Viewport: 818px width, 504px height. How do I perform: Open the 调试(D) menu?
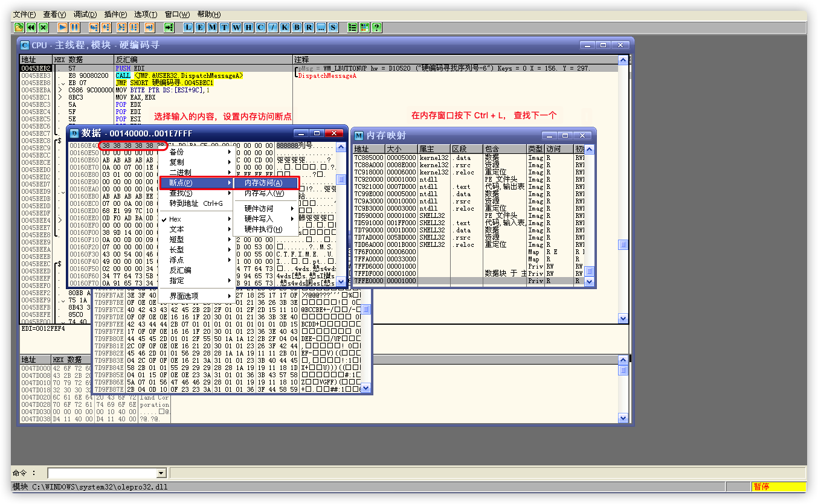click(85, 14)
